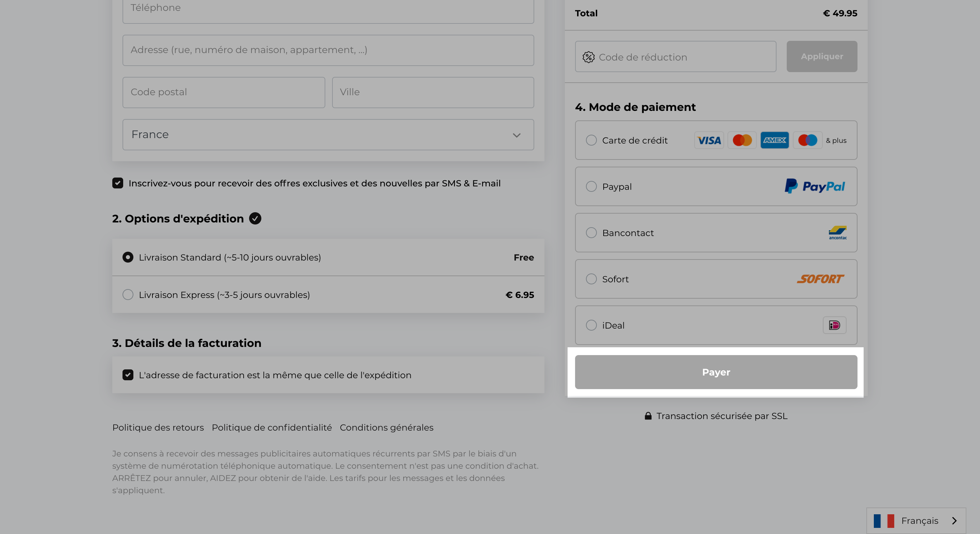Click the Amex card icon

[x=774, y=140]
